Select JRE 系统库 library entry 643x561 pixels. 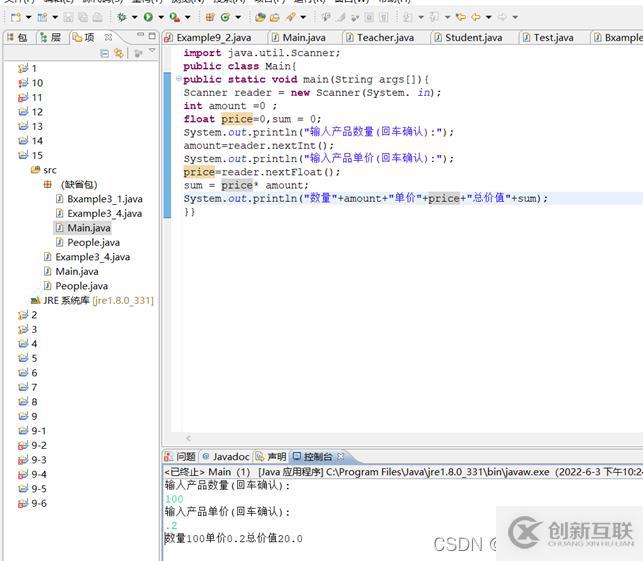pyautogui.click(x=92, y=300)
